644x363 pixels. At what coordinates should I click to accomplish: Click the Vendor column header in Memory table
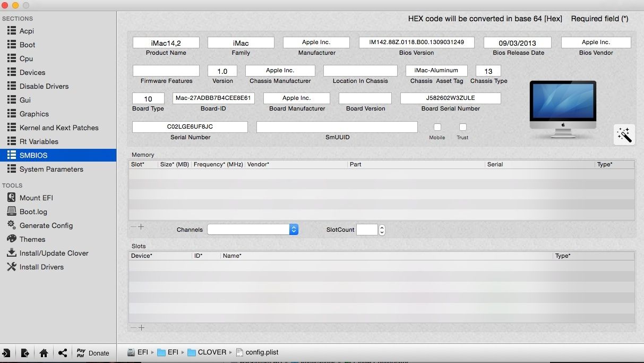pyautogui.click(x=296, y=165)
